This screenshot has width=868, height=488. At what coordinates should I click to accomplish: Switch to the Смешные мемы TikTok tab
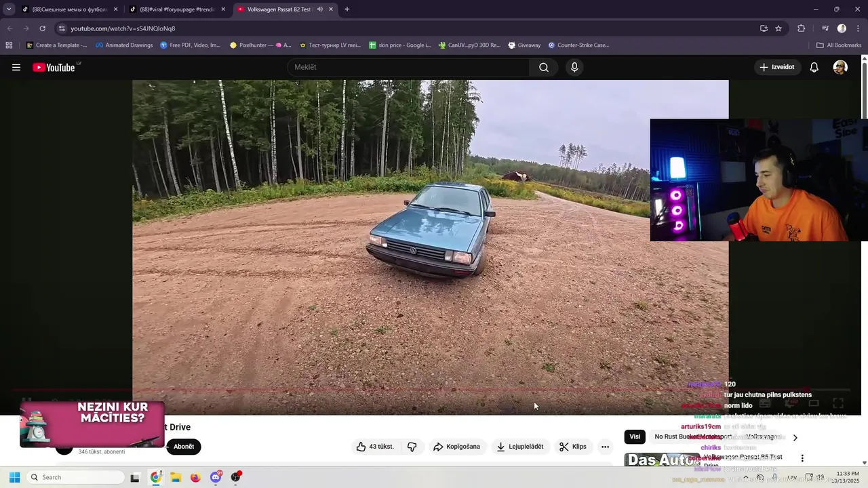pos(69,9)
